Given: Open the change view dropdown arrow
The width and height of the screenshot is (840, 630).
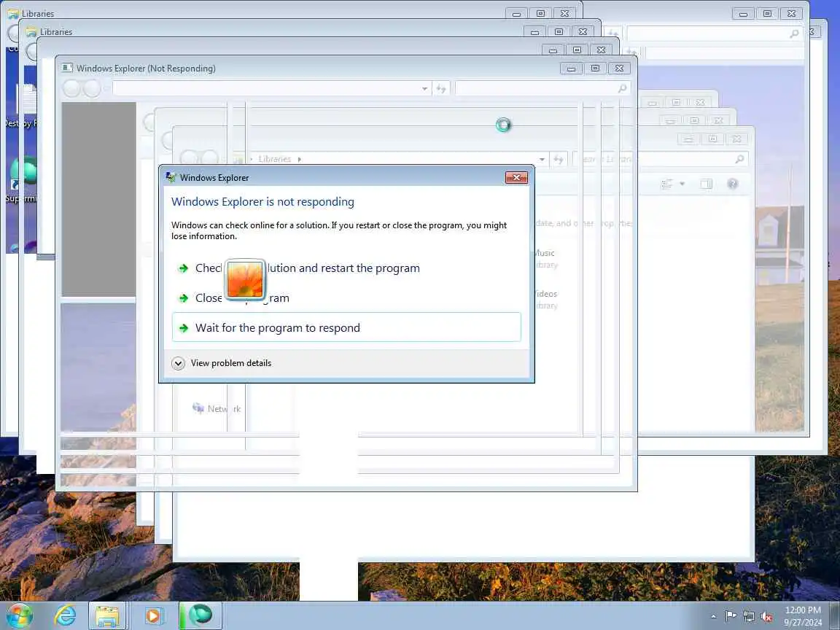Looking at the screenshot, I should point(682,184).
